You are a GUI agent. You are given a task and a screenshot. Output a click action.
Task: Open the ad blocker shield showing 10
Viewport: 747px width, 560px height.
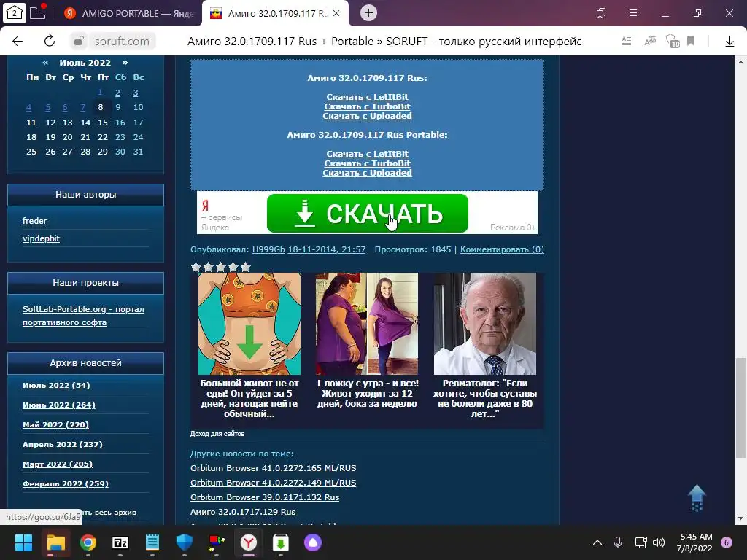pos(672,42)
